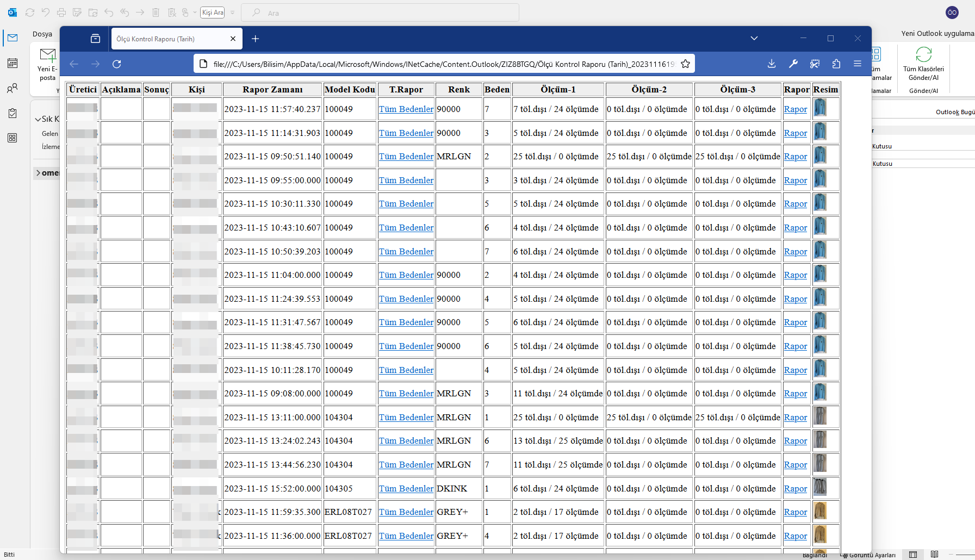Viewport: 975px width, 560px height.
Task: Click the Outlook account profile avatar
Action: click(x=952, y=13)
